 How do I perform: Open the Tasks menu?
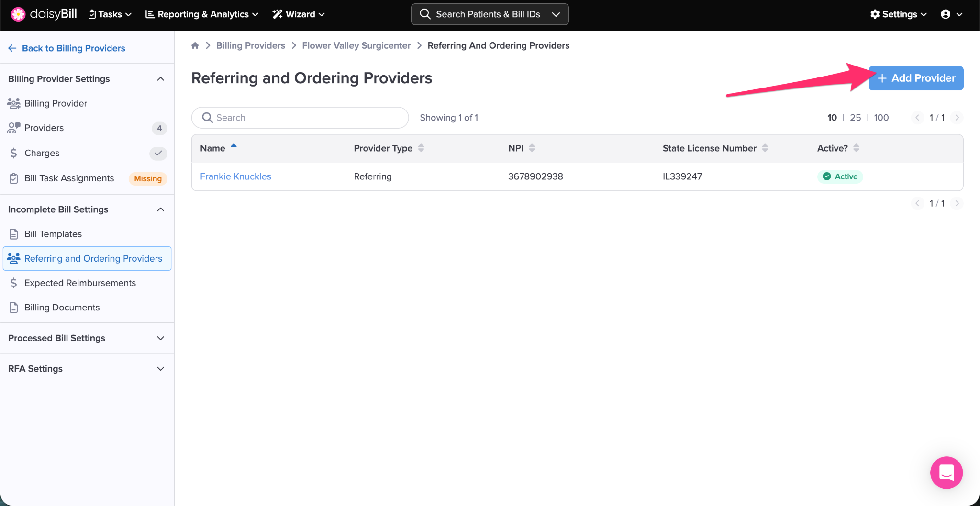click(110, 14)
